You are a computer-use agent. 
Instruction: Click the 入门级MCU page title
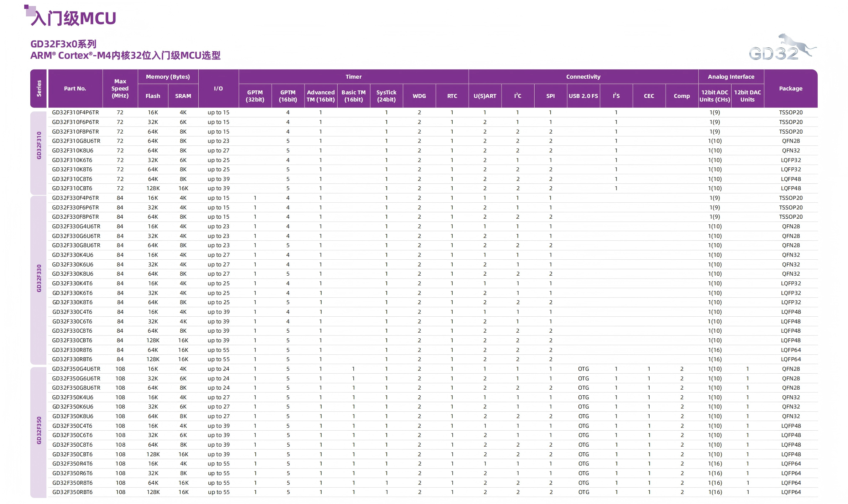tap(73, 19)
